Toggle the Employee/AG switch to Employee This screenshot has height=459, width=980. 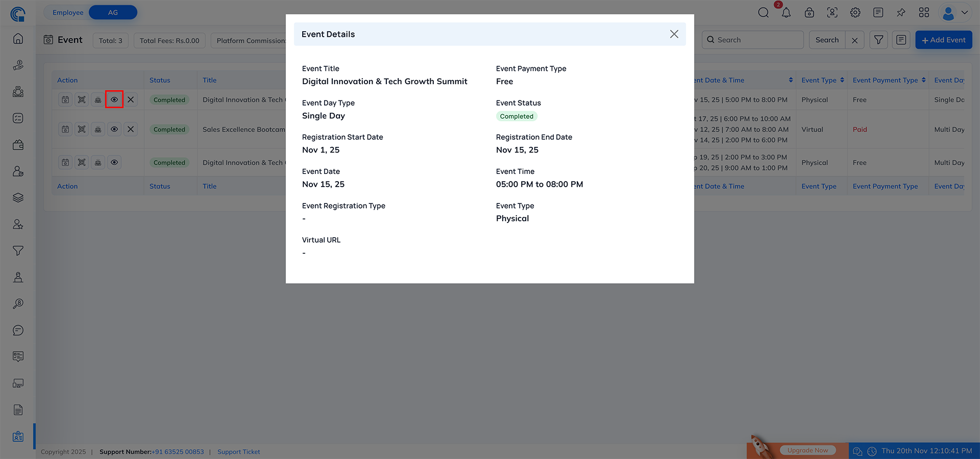point(67,12)
